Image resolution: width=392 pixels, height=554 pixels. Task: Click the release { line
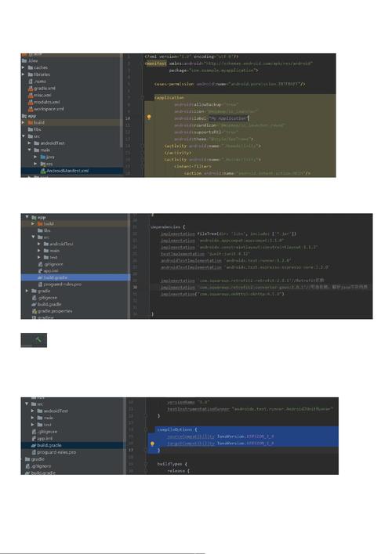point(179,471)
